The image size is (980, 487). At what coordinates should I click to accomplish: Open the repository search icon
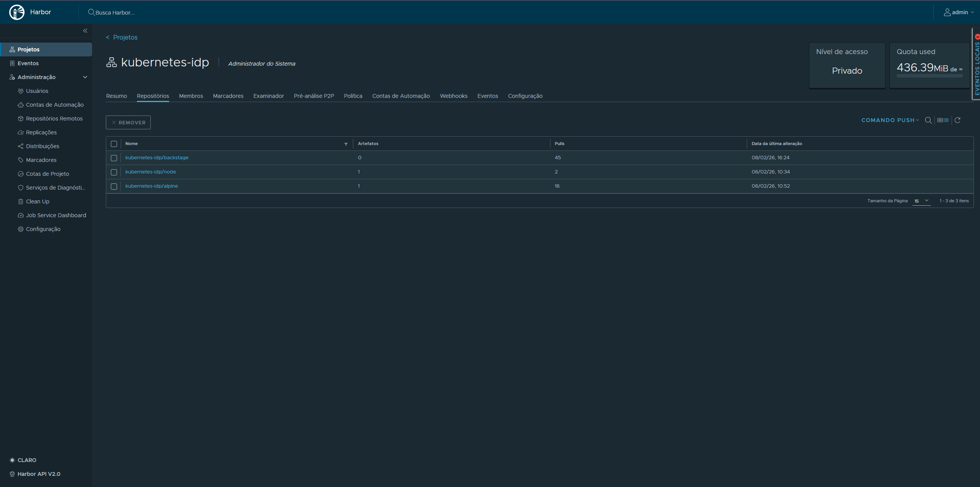[928, 120]
